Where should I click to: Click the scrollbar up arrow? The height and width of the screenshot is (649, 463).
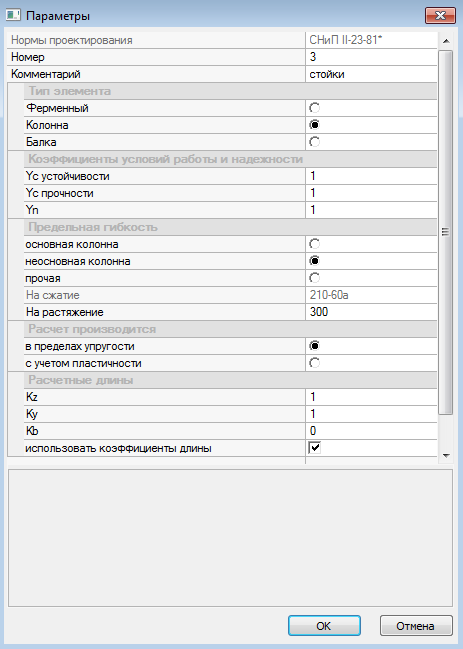pos(446,41)
